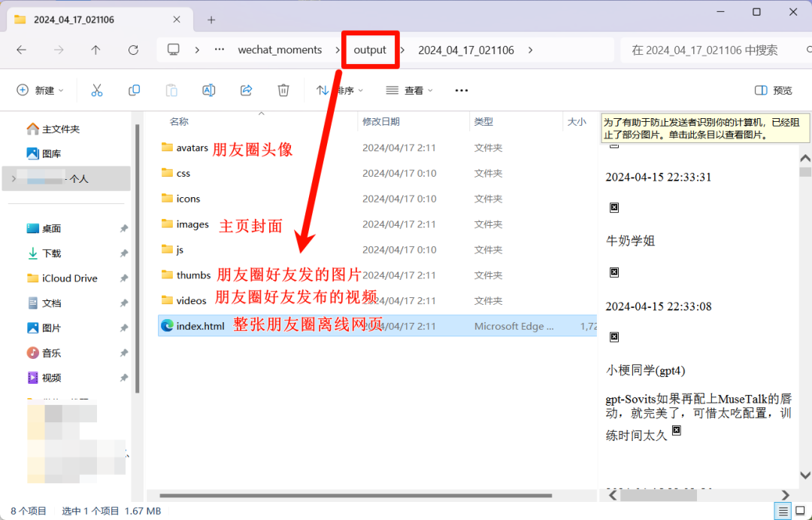Image resolution: width=812 pixels, height=520 pixels.
Task: Open the 新建 dropdown menu
Action: [41, 90]
